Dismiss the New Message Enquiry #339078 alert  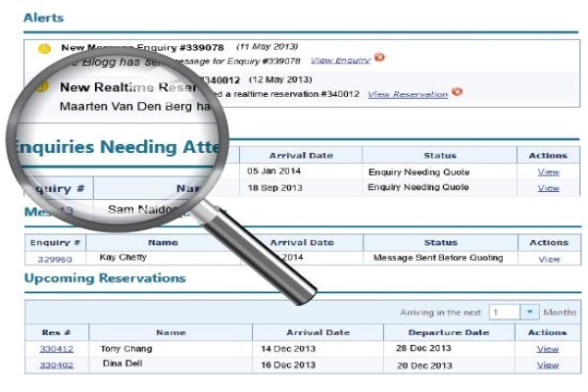coord(379,58)
